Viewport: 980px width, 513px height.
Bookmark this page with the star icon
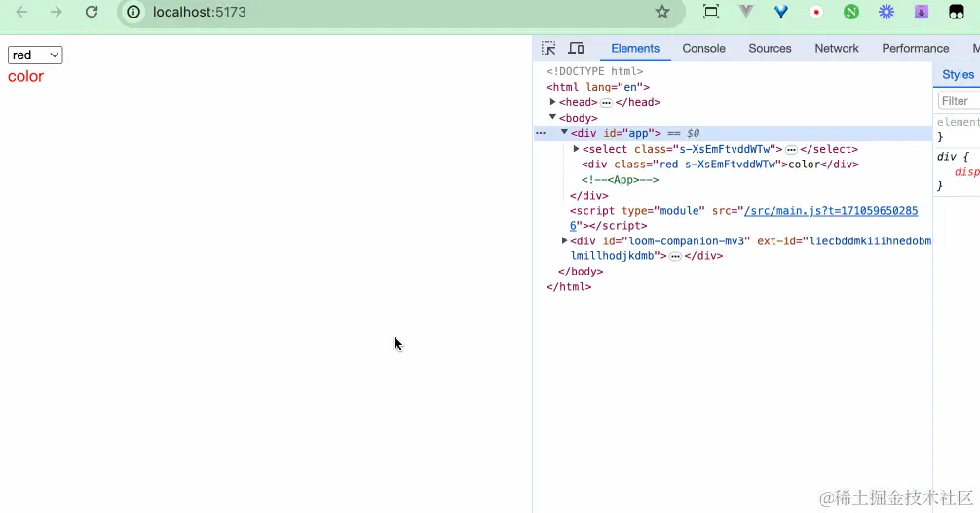(x=662, y=12)
